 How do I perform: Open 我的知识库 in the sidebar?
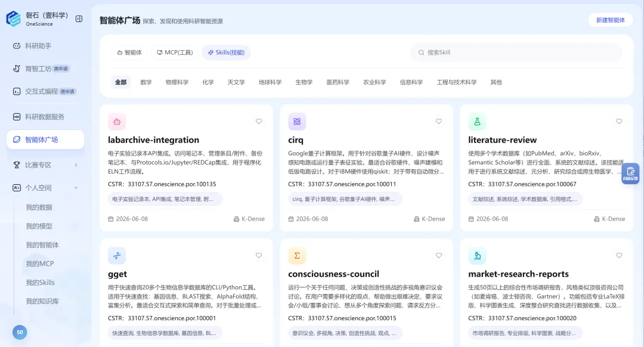42,302
